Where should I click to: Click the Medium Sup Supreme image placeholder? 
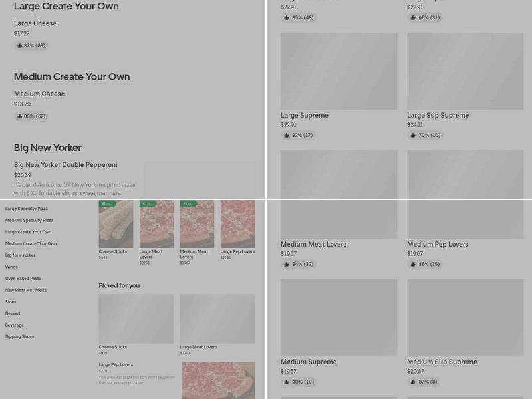click(x=465, y=317)
